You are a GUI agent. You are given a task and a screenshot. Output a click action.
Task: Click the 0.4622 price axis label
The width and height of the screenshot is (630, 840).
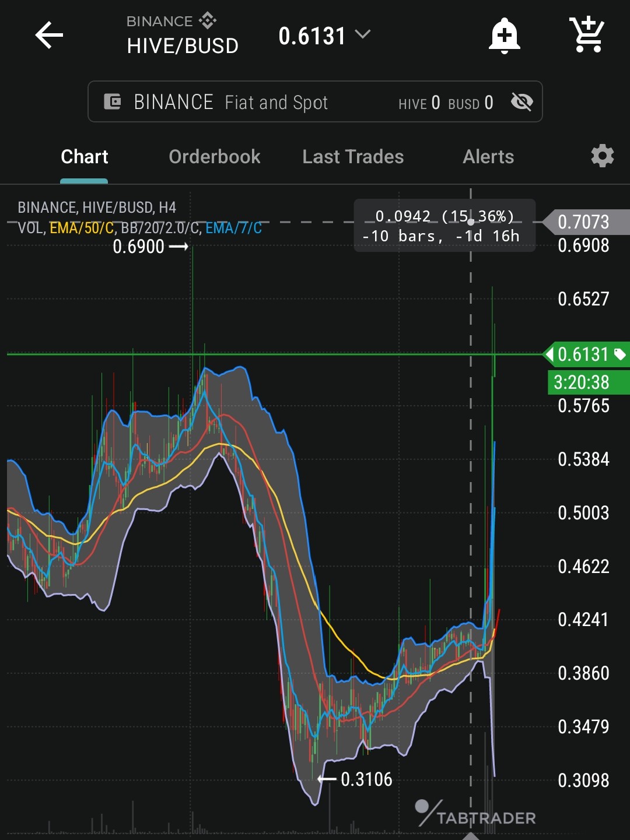pyautogui.click(x=583, y=567)
